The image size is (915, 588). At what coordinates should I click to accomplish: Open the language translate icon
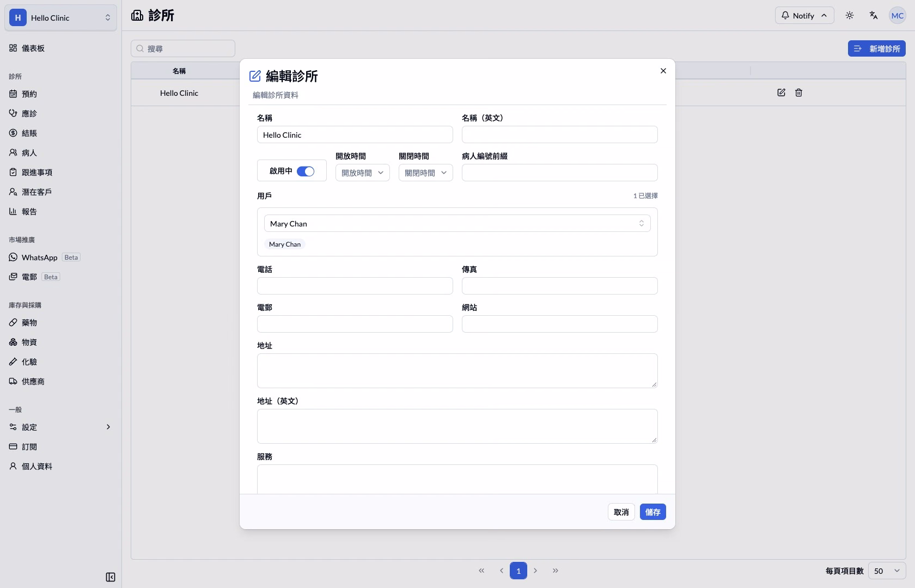[x=874, y=15]
